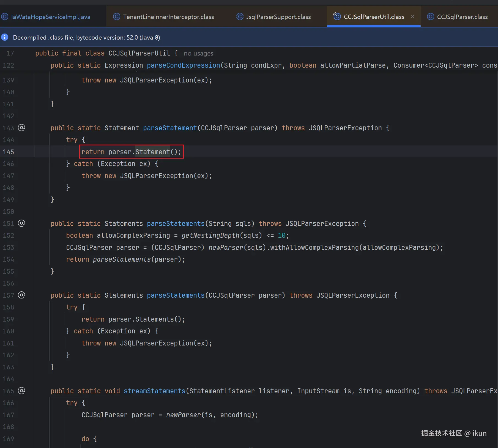Click the 'try' keyword on line 158
Screen dimensions: 498x448
pos(72,307)
